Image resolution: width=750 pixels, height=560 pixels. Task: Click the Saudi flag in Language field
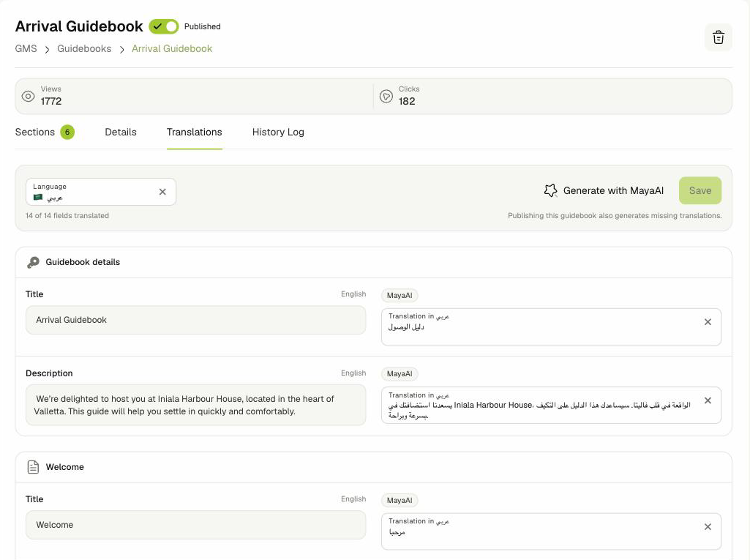click(38, 197)
